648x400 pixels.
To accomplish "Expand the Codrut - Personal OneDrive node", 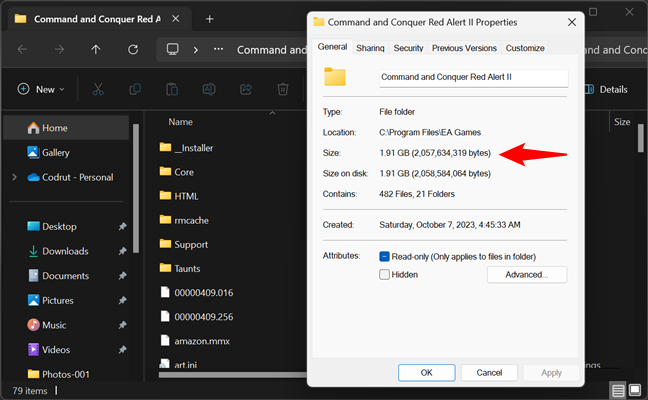I will coord(14,177).
